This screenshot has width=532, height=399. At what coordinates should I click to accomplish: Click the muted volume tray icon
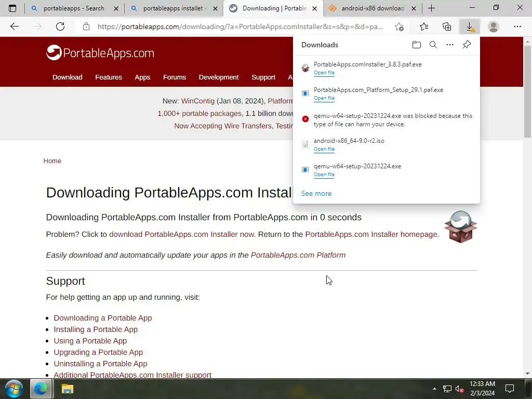pyautogui.click(x=459, y=389)
